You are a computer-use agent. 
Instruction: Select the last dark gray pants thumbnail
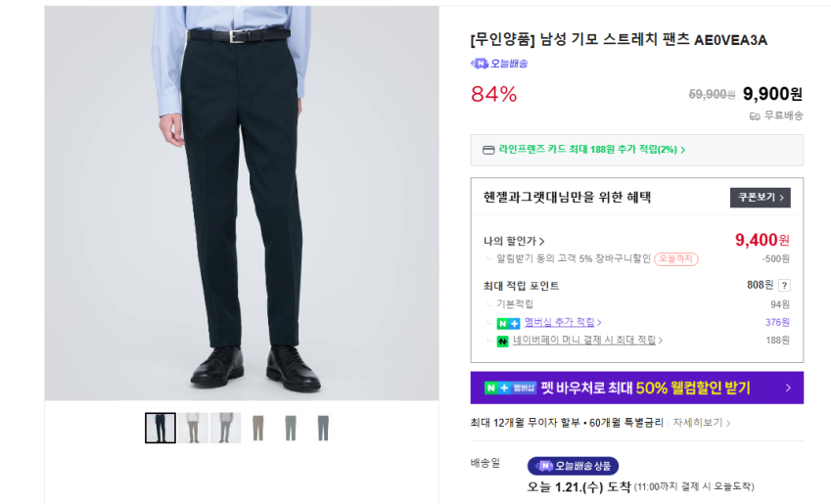323,428
